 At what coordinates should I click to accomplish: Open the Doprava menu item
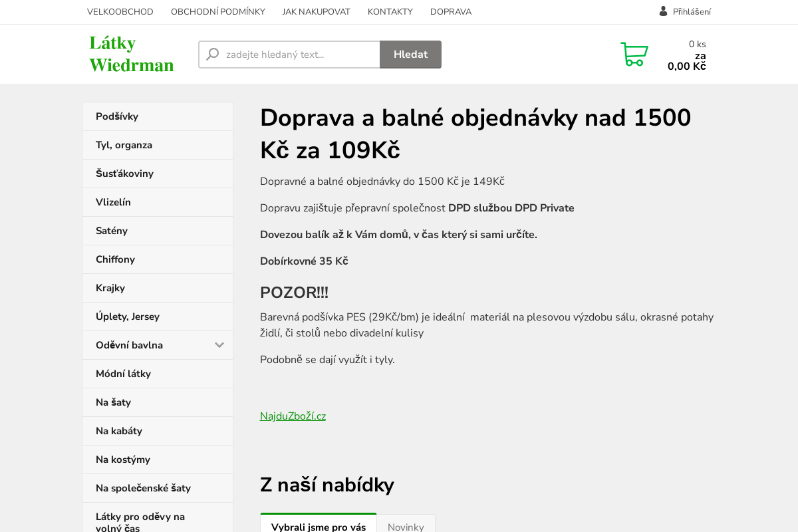tap(451, 11)
